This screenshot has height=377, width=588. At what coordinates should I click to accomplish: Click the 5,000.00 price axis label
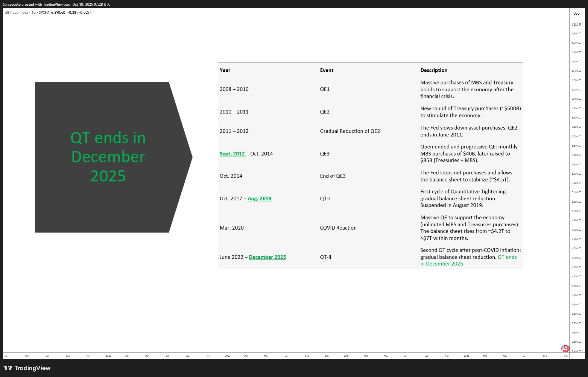(576, 202)
